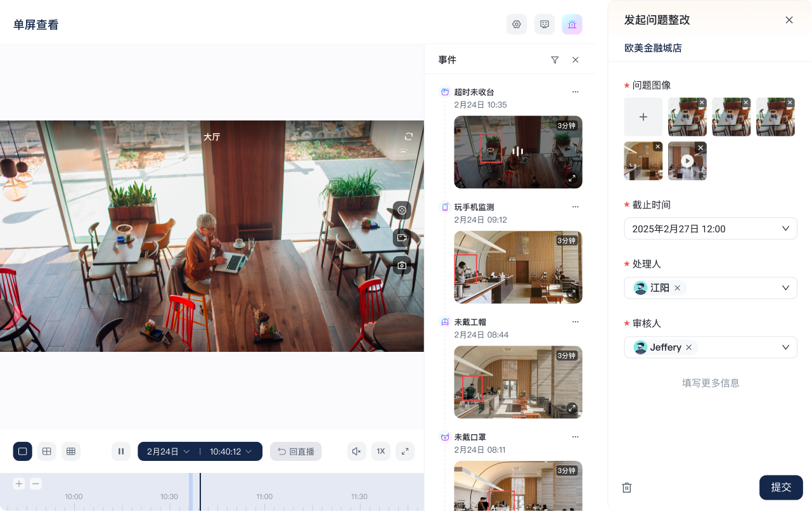Delete the rectification form via trash icon
The height and width of the screenshot is (511, 812).
tap(627, 488)
